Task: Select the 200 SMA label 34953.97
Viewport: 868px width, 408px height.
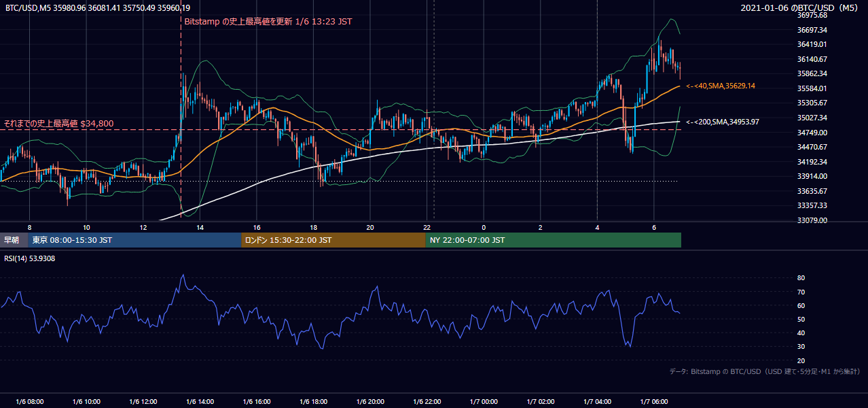Action: (723, 122)
